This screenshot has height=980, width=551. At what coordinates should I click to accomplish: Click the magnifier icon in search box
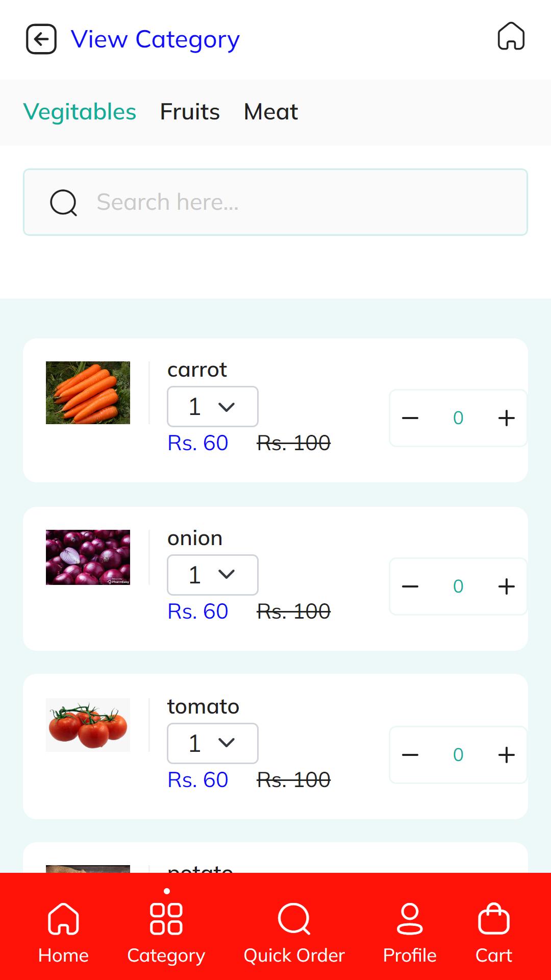pyautogui.click(x=64, y=203)
